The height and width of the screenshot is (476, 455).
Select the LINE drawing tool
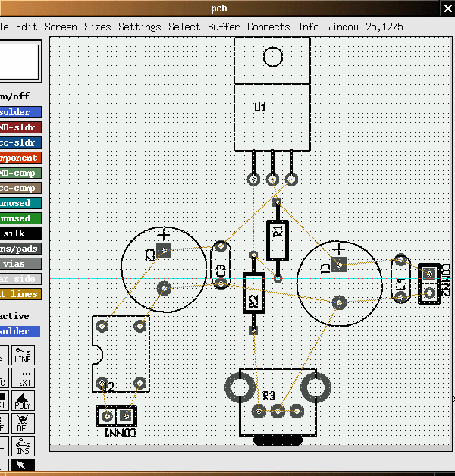[23, 355]
